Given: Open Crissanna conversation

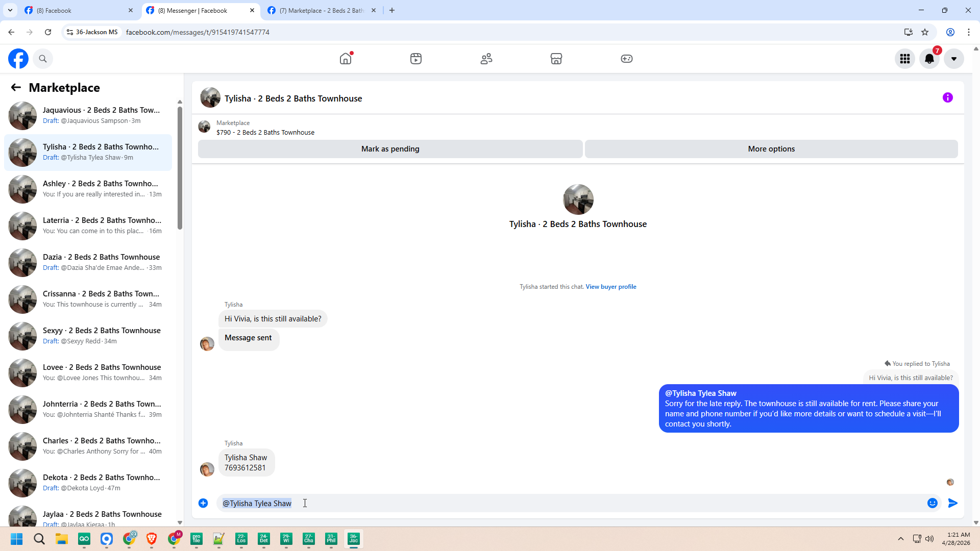Looking at the screenshot, I should coord(88,299).
